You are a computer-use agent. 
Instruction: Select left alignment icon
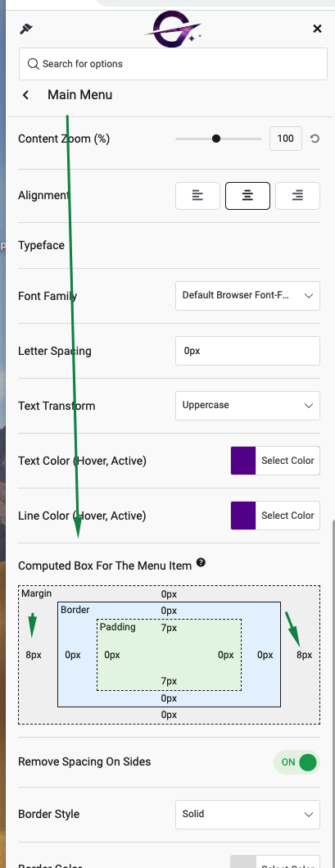[197, 195]
